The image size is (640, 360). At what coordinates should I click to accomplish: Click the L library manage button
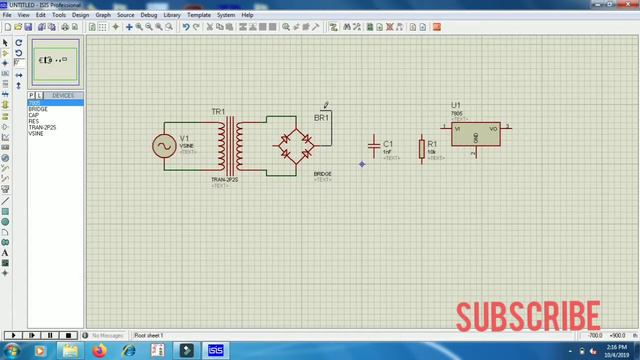39,95
